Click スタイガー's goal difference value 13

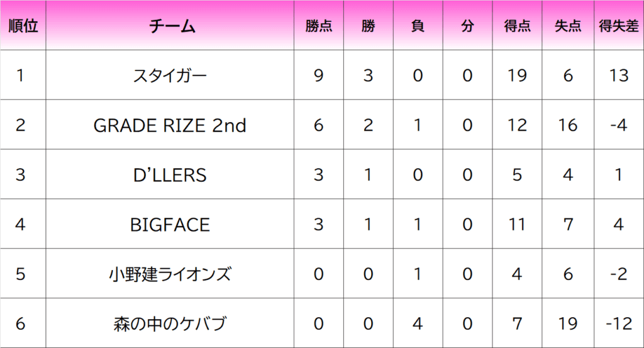(x=619, y=75)
